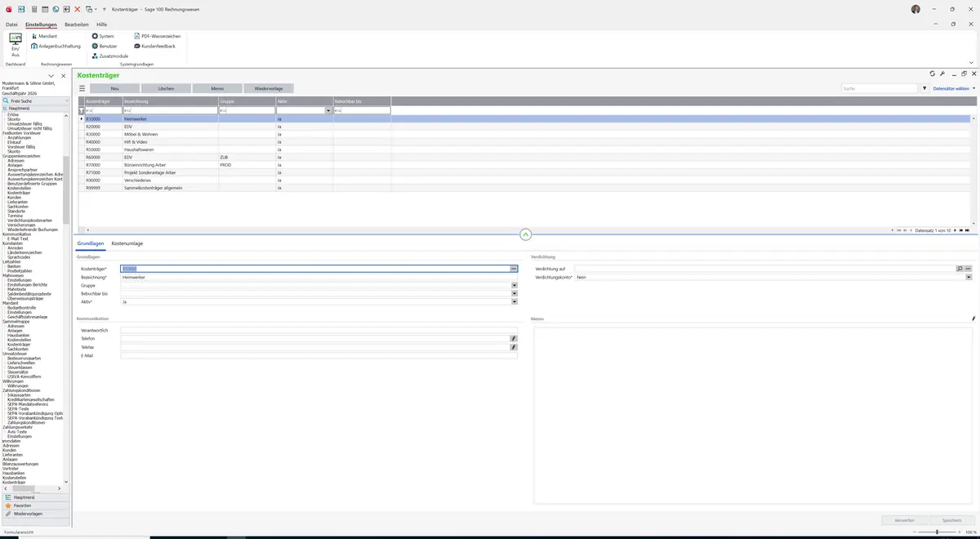Open the Hilfe menu
The image size is (980, 539).
pos(102,24)
